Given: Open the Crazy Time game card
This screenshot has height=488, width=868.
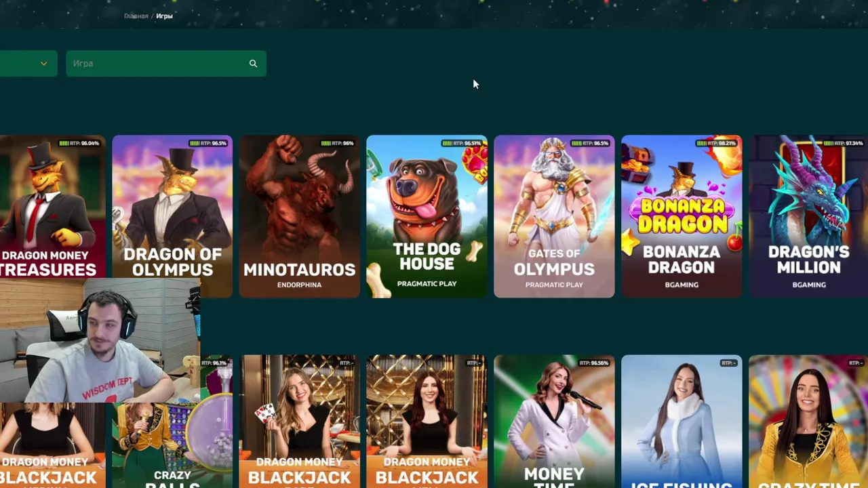Looking at the screenshot, I should click(808, 422).
